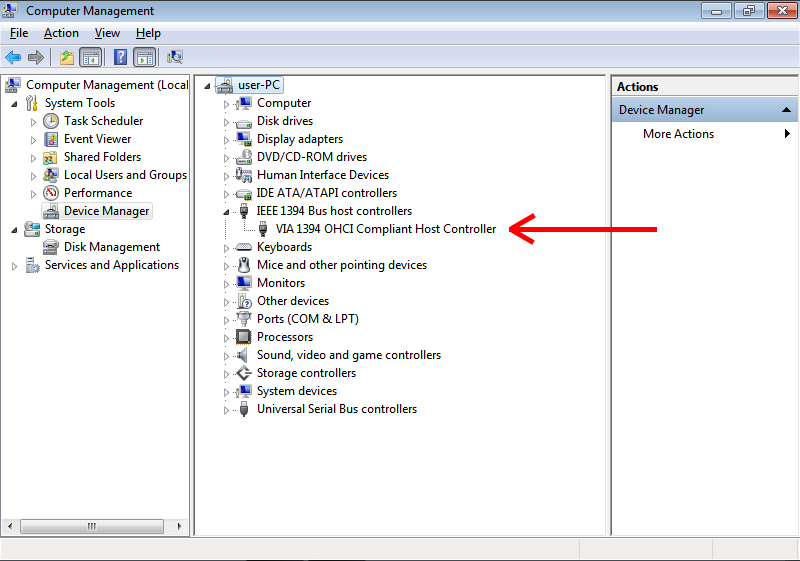Click the Shared Folders icon

point(51,158)
